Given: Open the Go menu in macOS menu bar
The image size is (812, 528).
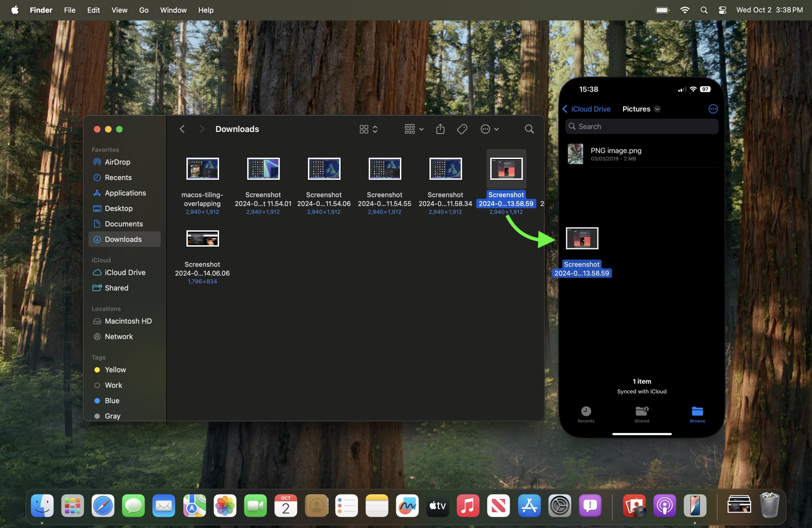Looking at the screenshot, I should [144, 9].
